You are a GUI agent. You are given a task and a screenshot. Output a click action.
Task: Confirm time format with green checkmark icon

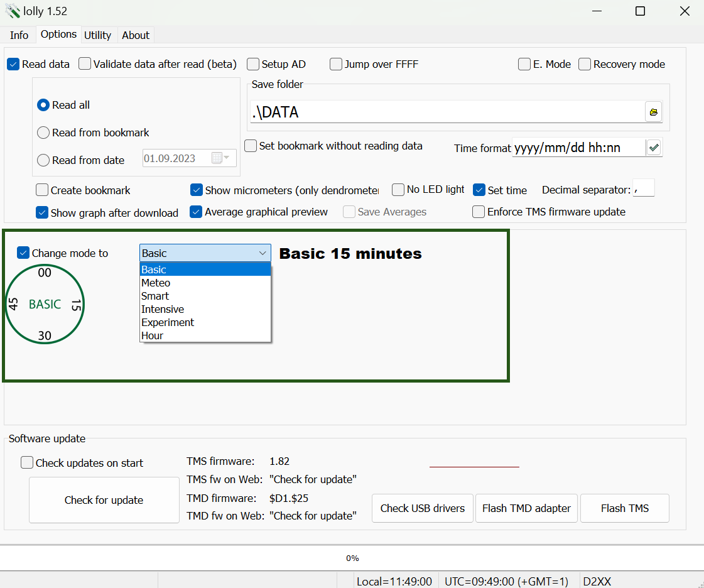tap(654, 148)
